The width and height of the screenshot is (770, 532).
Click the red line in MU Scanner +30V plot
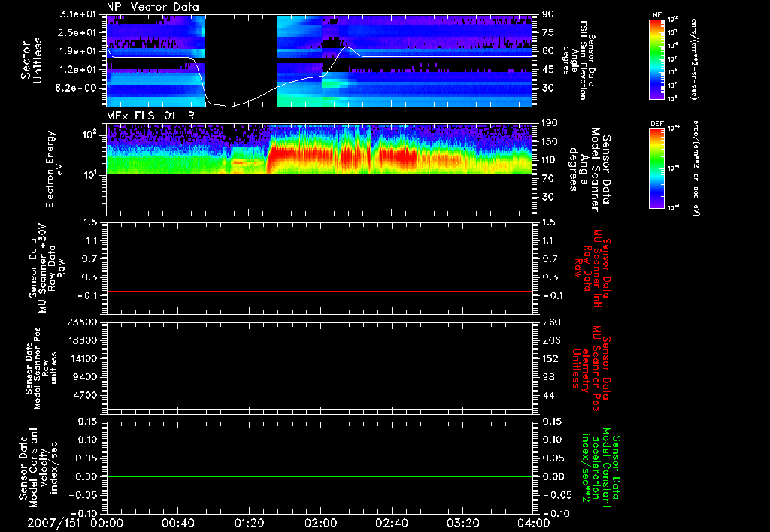click(320, 291)
